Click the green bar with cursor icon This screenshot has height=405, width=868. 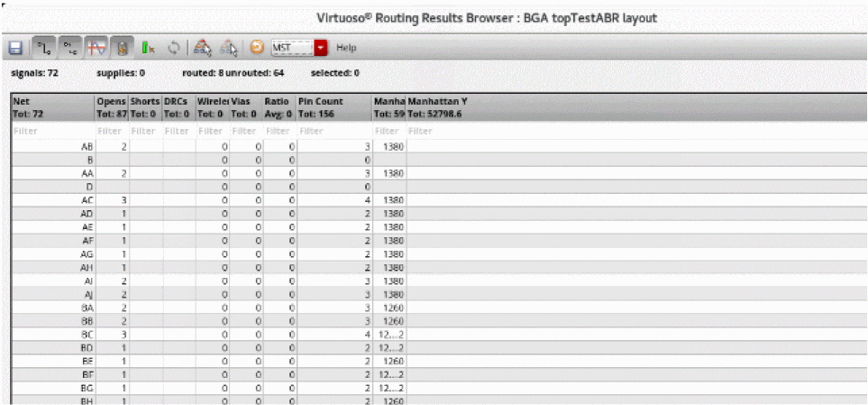148,48
